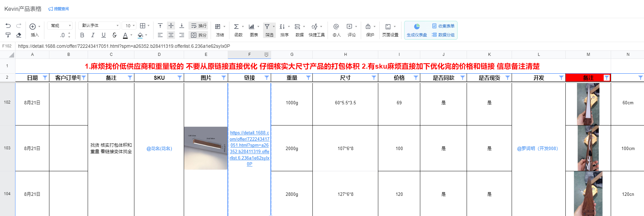
Task: Toggle bold formatting
Action: pyautogui.click(x=82, y=35)
